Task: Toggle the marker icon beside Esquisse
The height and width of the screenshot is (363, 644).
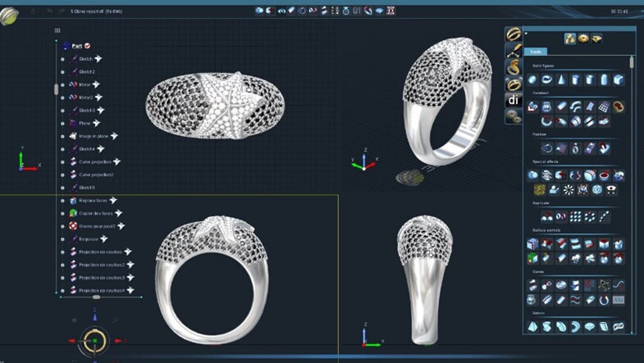Action: point(104,239)
